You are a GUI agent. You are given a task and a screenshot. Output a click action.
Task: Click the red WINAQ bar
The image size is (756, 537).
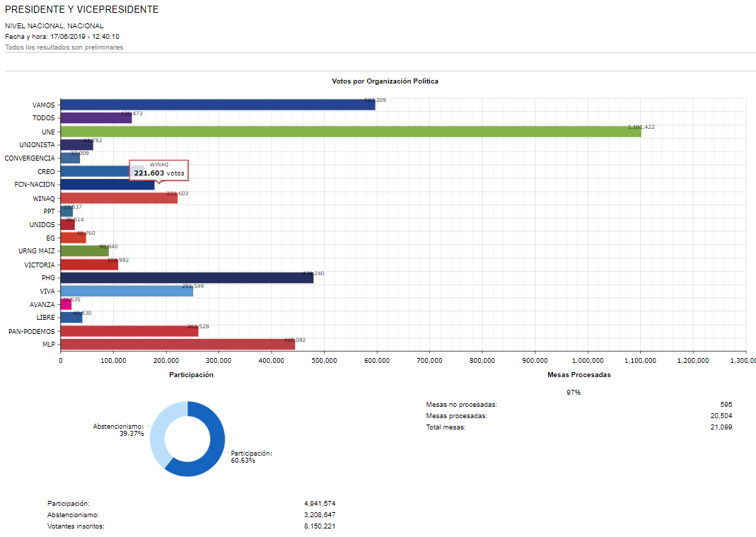(x=119, y=198)
